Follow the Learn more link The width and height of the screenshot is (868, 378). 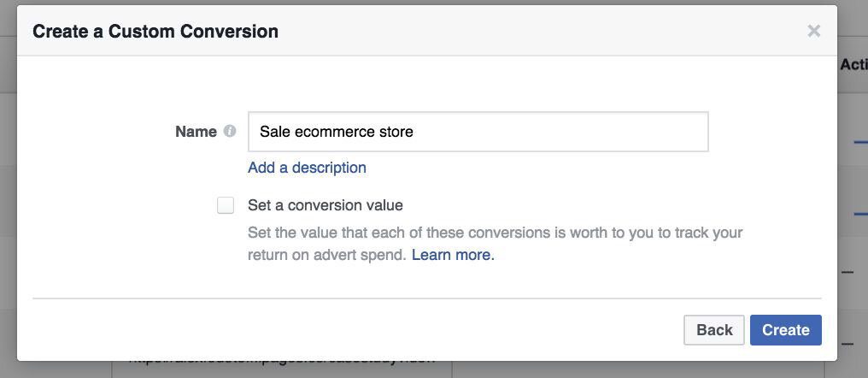point(453,255)
